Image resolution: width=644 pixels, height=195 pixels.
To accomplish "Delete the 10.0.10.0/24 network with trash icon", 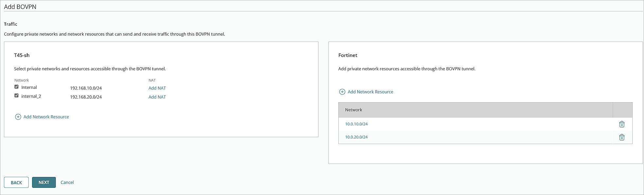I will pos(622,124).
